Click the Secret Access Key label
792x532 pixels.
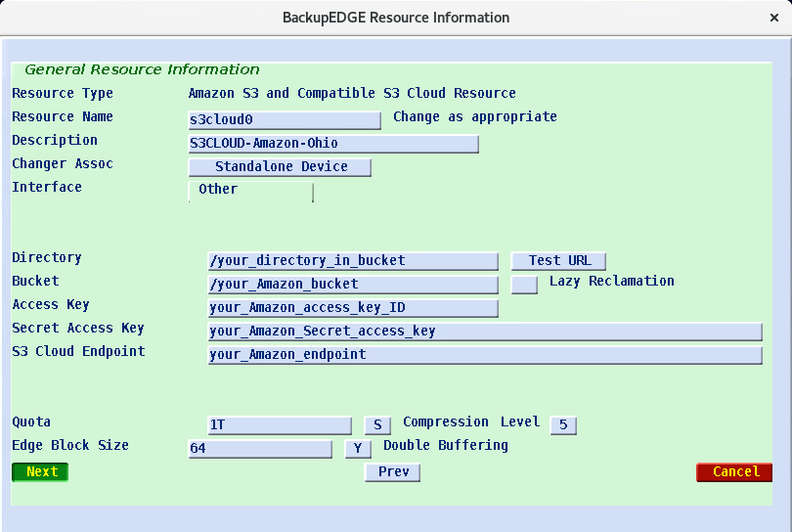(78, 329)
